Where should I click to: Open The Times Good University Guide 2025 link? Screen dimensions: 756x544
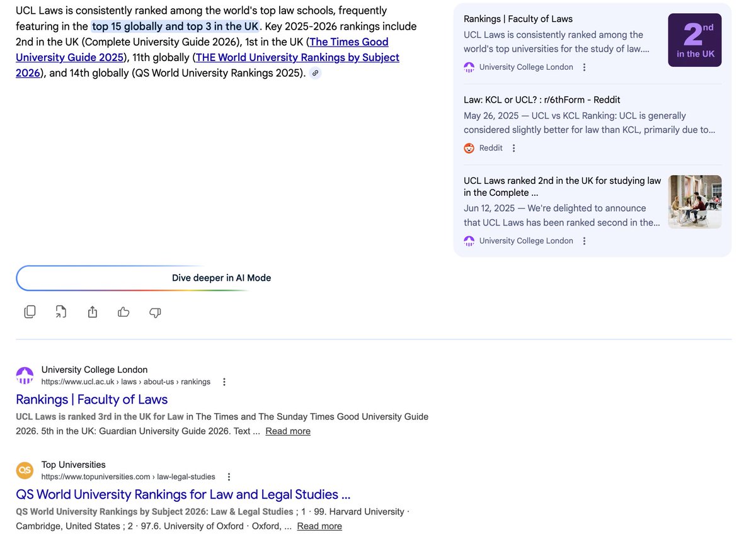tap(202, 50)
